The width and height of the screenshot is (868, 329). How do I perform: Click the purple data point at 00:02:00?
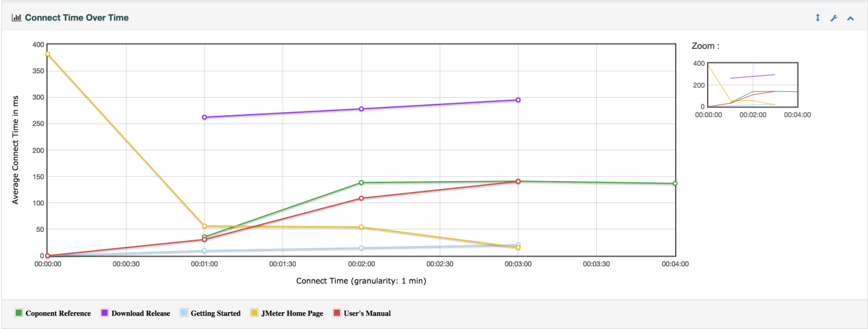click(x=361, y=109)
